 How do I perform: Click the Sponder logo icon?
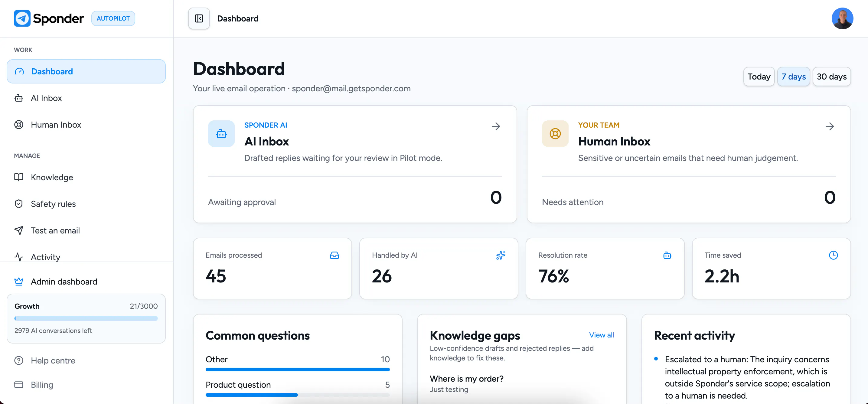(x=22, y=18)
